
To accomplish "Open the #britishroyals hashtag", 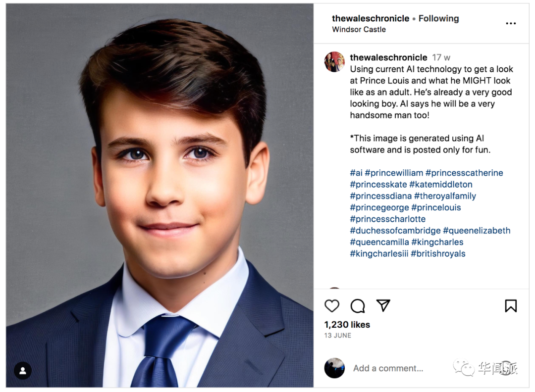I will pyautogui.click(x=438, y=253).
